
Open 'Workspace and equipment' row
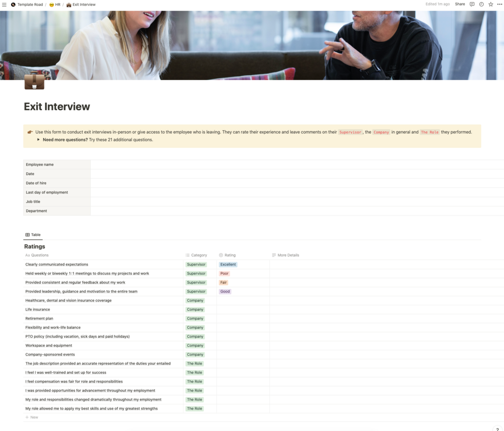[x=49, y=345]
